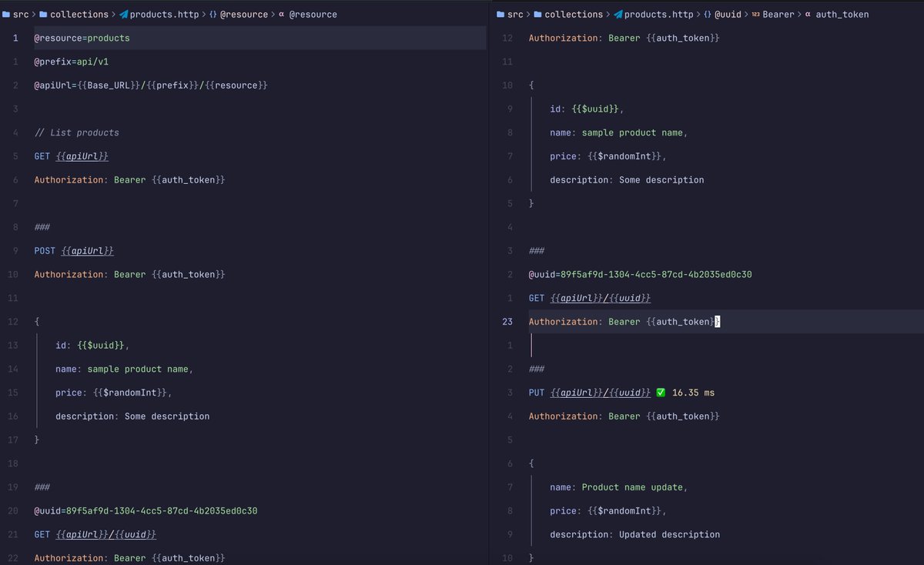Click the products.http file icon in left breadcrumb

point(124,14)
